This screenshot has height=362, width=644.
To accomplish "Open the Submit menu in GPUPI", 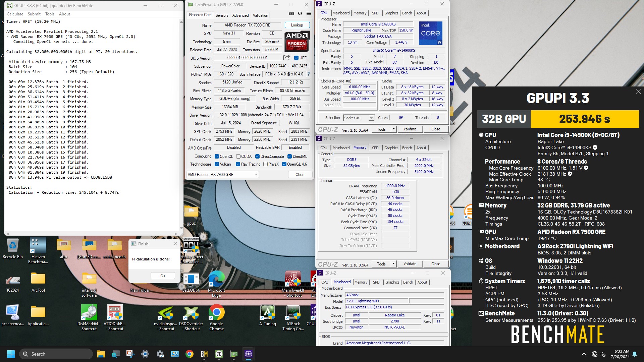I will click(34, 14).
